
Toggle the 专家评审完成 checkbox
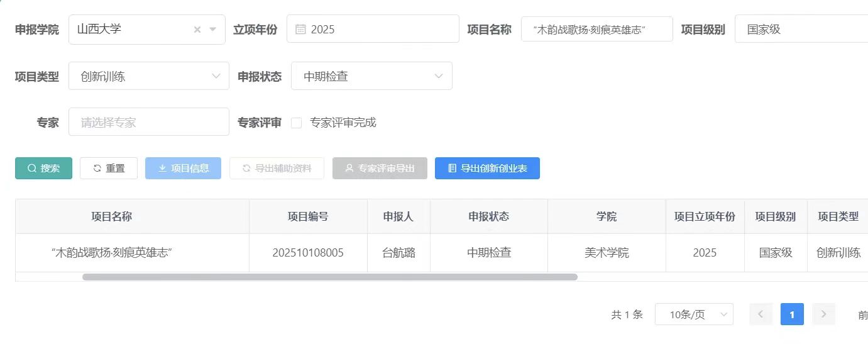point(296,123)
